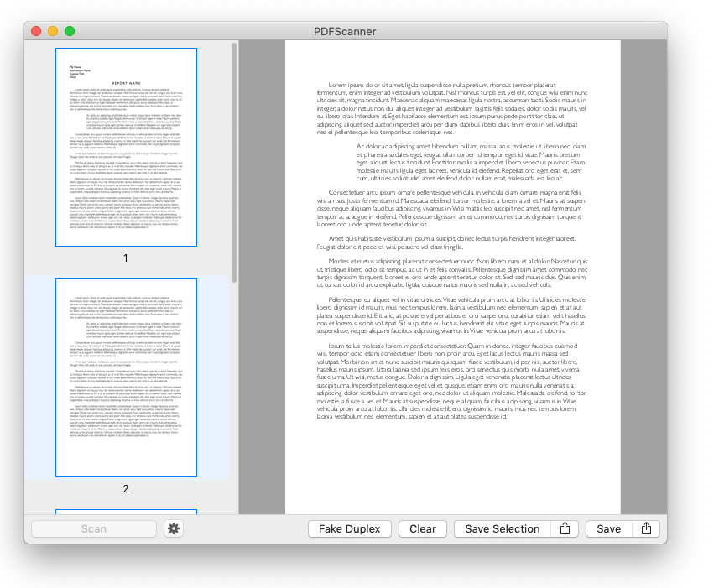Select the partially visible third page thumbnail

click(126, 512)
